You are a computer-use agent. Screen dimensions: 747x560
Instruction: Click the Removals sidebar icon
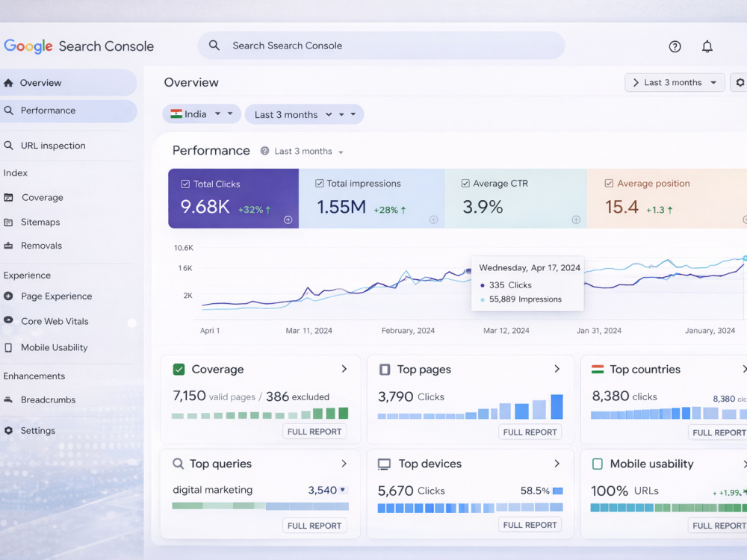pyautogui.click(x=8, y=246)
